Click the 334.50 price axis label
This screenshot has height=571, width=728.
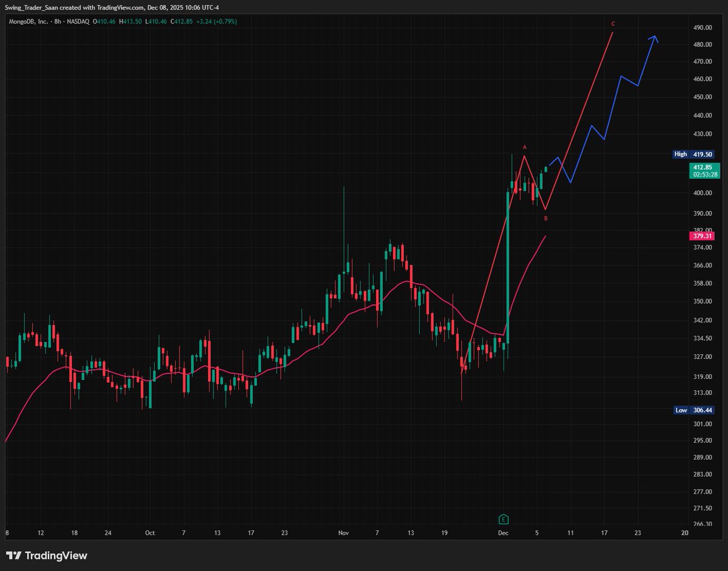[703, 338]
